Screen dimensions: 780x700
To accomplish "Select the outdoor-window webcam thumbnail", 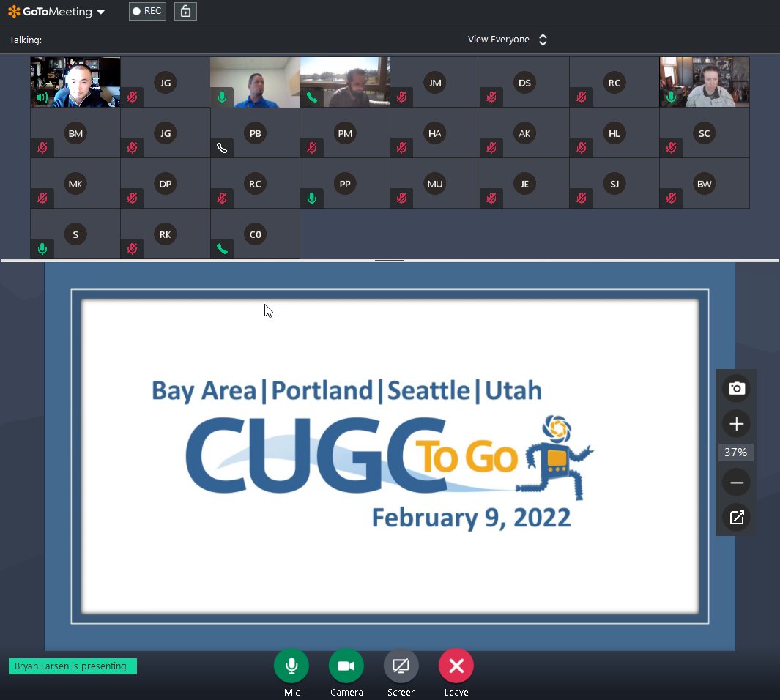I will (x=345, y=82).
